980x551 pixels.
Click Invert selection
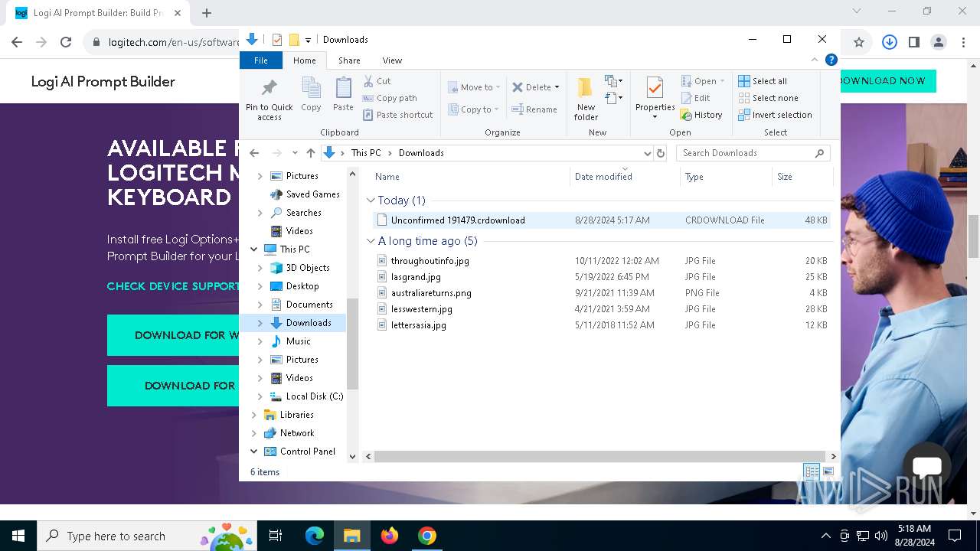[x=775, y=115]
